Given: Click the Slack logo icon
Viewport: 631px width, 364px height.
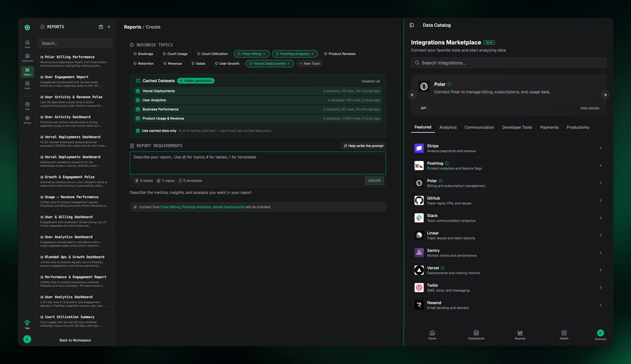Looking at the screenshot, I should [419, 218].
